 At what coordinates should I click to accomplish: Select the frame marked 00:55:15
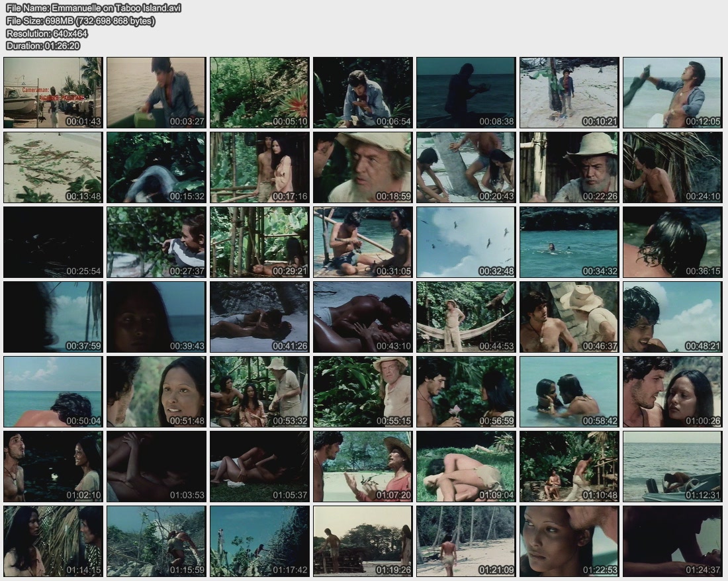363,392
